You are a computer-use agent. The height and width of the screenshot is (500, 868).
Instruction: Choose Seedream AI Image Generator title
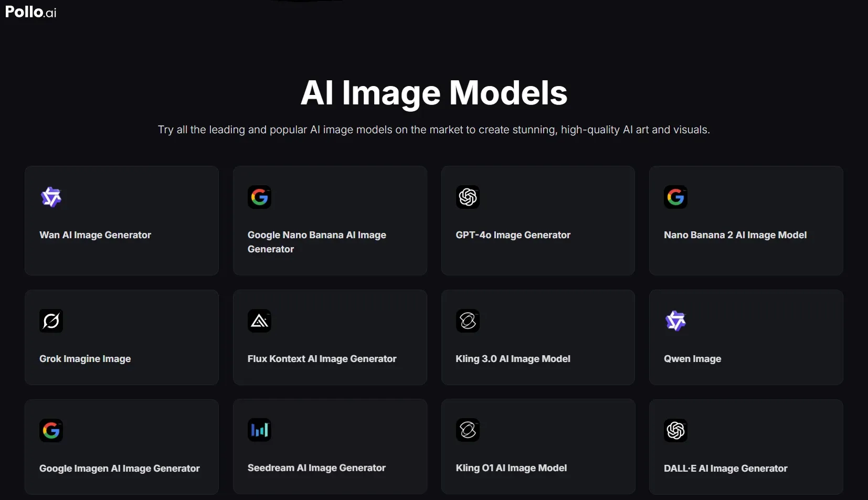pos(317,468)
